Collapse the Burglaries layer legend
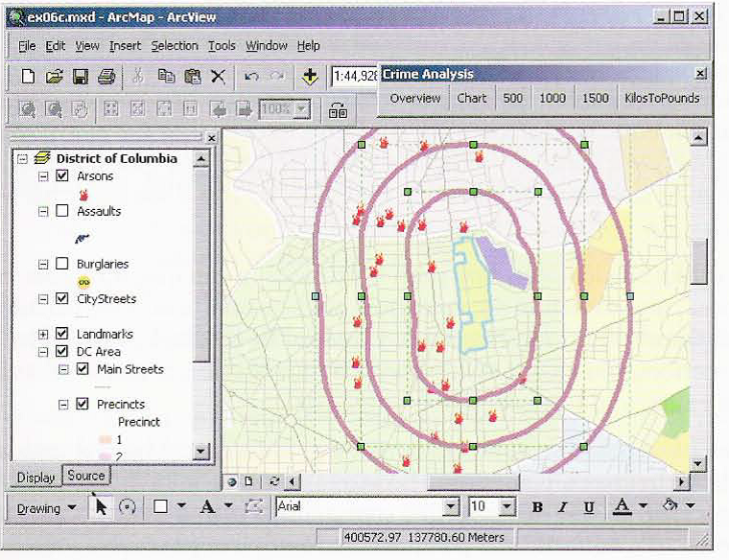Viewport: 729px width, 560px height. click(x=43, y=265)
